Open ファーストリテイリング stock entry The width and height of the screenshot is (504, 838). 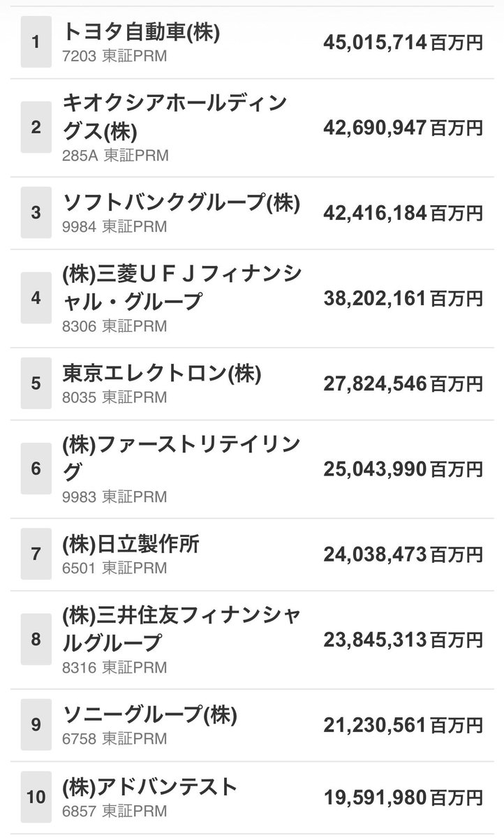(x=252, y=469)
